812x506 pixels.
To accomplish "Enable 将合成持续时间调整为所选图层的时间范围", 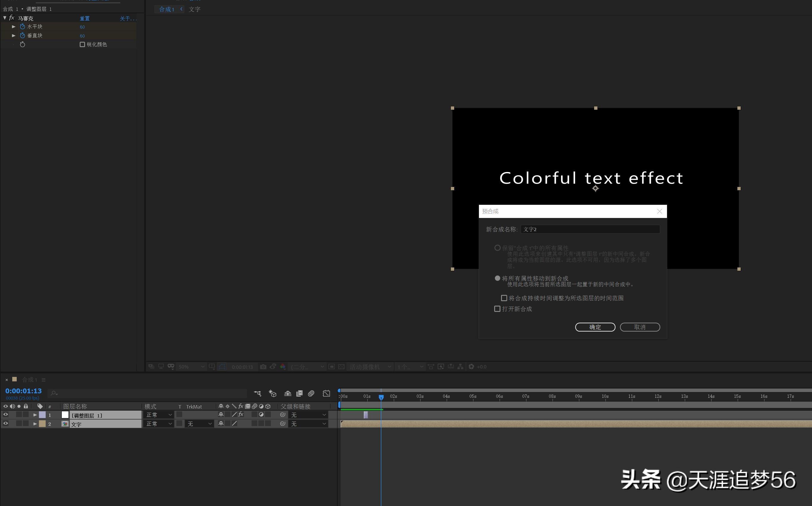I will pos(504,298).
